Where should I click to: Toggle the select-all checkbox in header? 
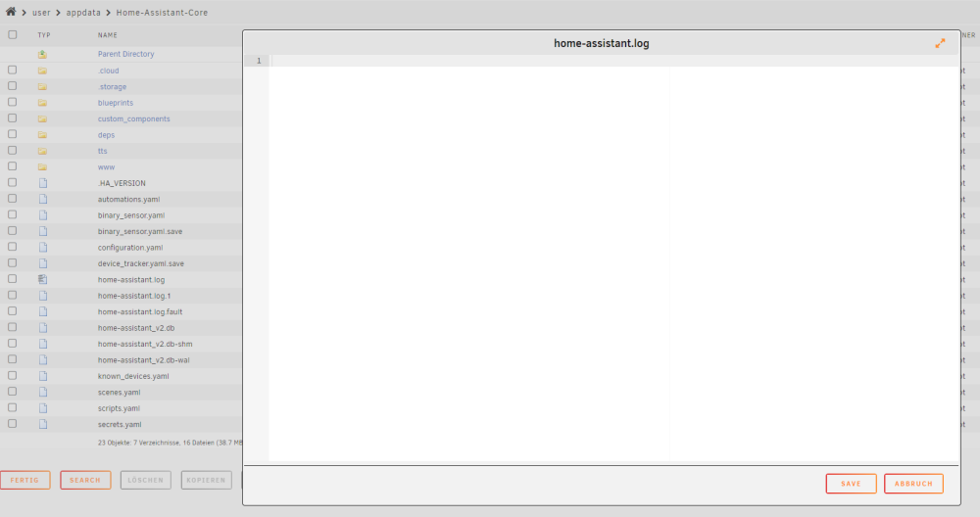point(13,35)
